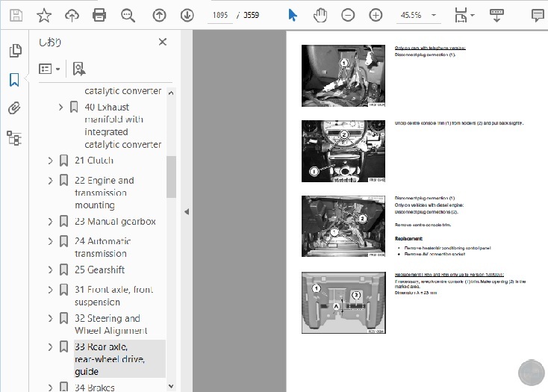Viewport: 548px width, 392px height.
Task: Click the Save (floppy disk) icon
Action: coord(16,16)
